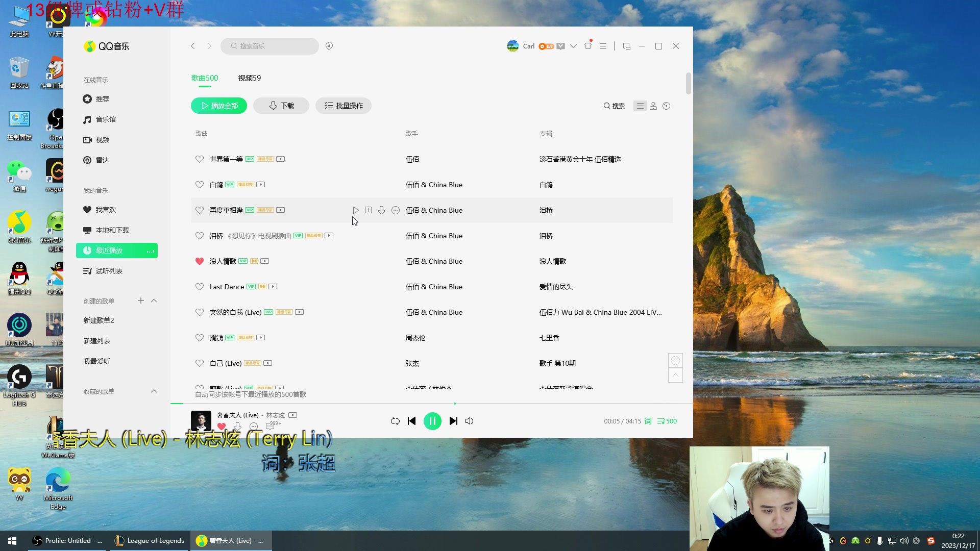This screenshot has height=551, width=980.
Task: Pause the current song
Action: coord(432,421)
